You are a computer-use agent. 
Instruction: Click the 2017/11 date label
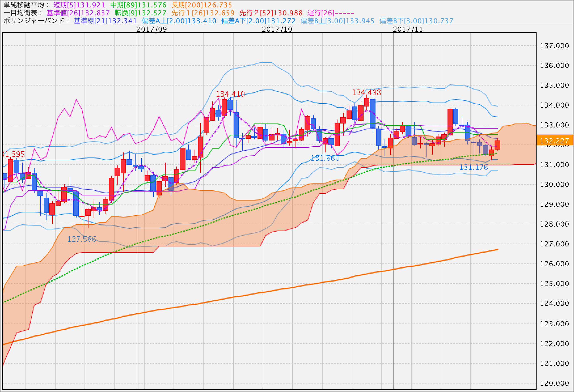pos(408,29)
